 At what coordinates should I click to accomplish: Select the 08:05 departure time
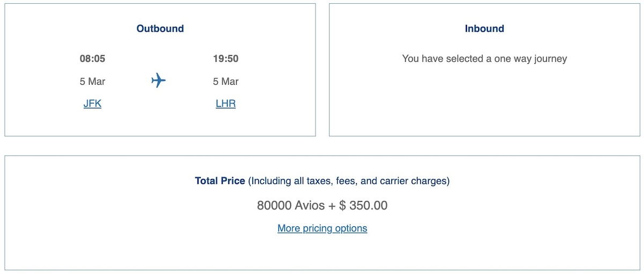tap(92, 59)
